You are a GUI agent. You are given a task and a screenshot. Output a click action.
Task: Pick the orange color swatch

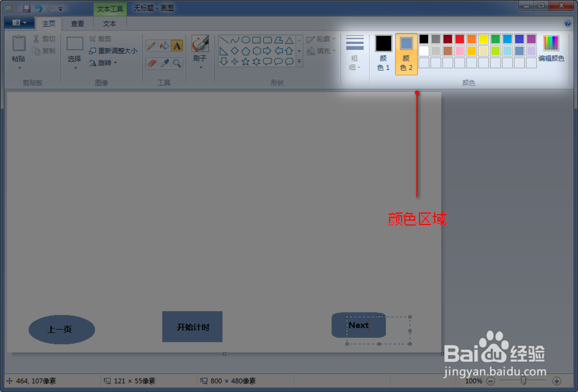(472, 39)
